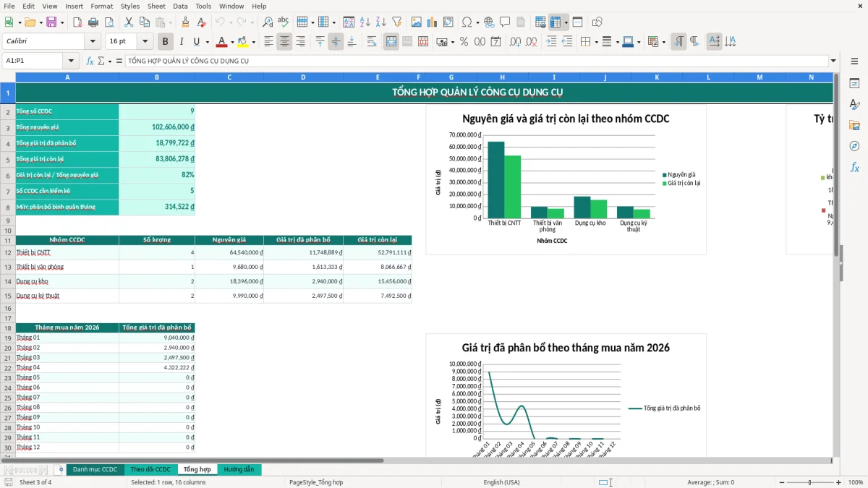Open the Styles menu

130,6
